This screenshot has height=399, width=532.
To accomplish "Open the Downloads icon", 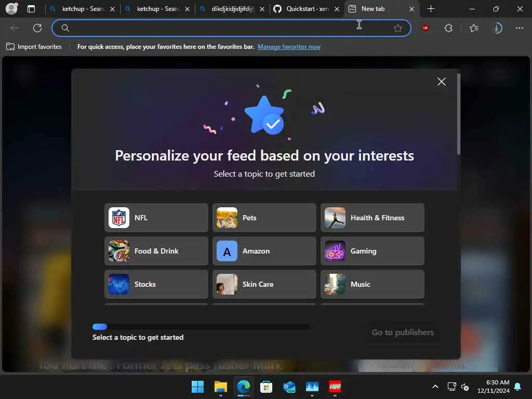I will coord(497,28).
